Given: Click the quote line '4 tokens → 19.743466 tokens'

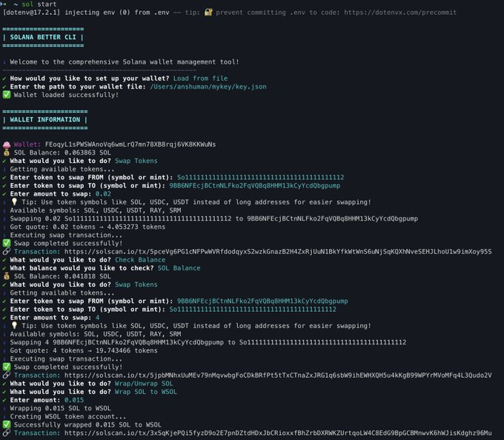Looking at the screenshot, I should [x=105, y=350].
